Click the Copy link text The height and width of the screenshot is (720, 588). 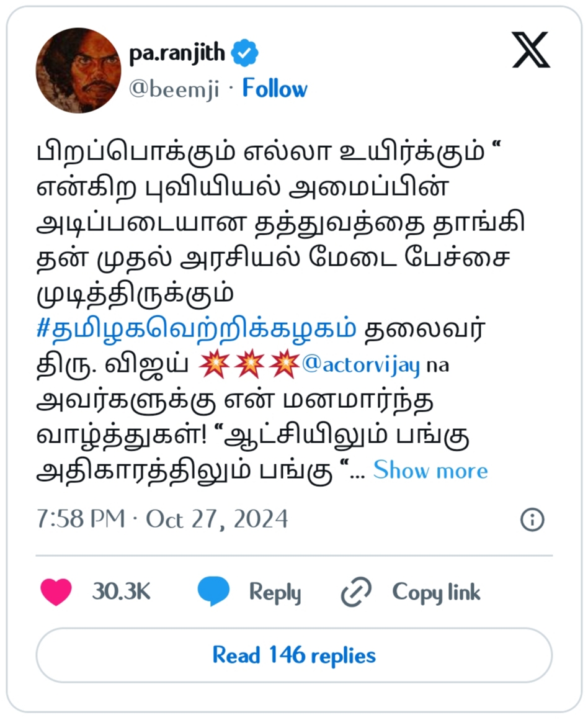436,592
